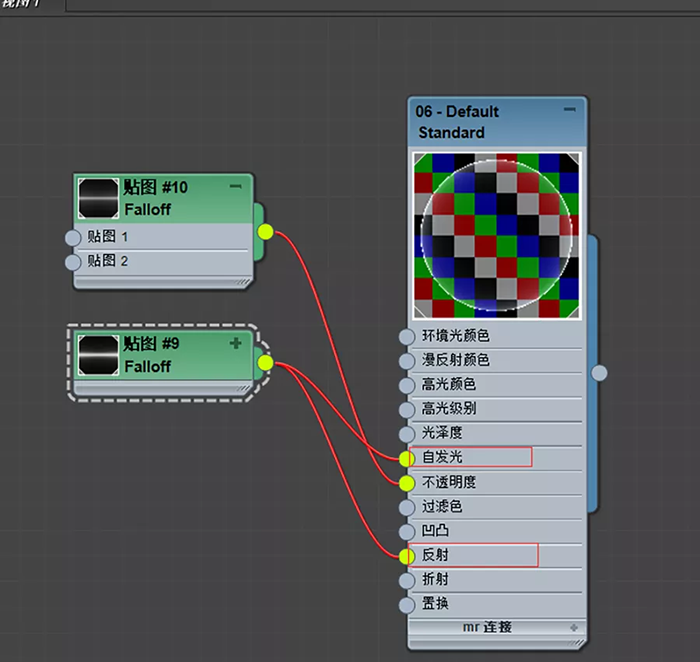
Task: Click the 06 - Default material preview
Action: pos(496,235)
